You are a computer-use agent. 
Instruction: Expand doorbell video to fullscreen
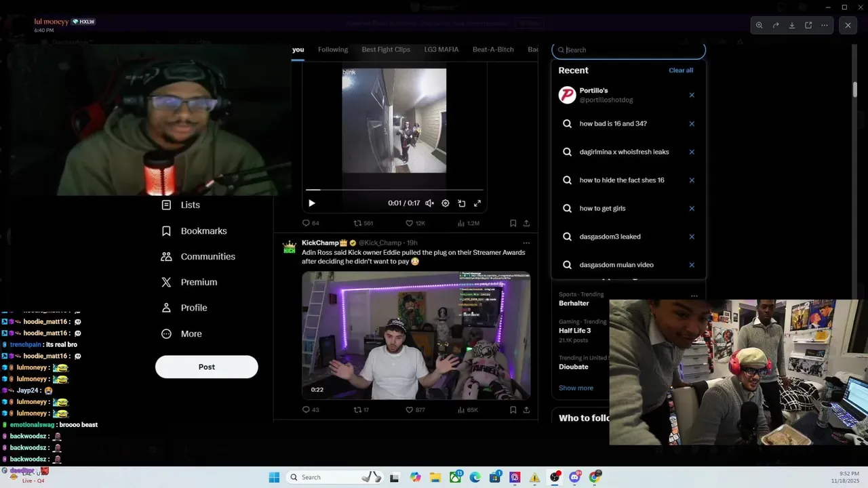(x=477, y=203)
